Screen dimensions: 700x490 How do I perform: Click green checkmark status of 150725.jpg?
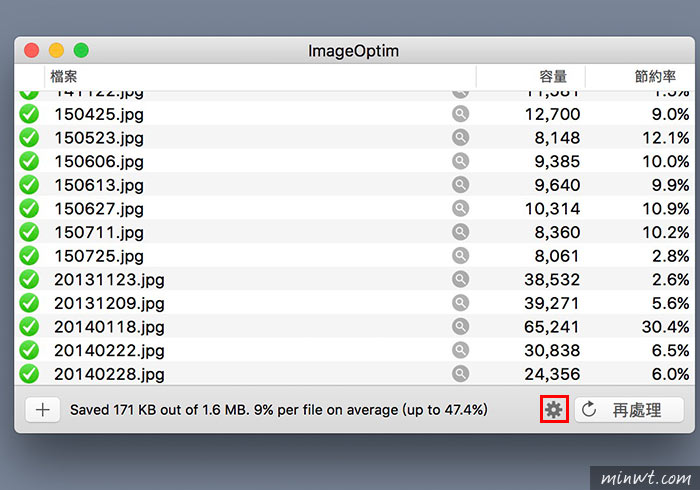[29, 256]
